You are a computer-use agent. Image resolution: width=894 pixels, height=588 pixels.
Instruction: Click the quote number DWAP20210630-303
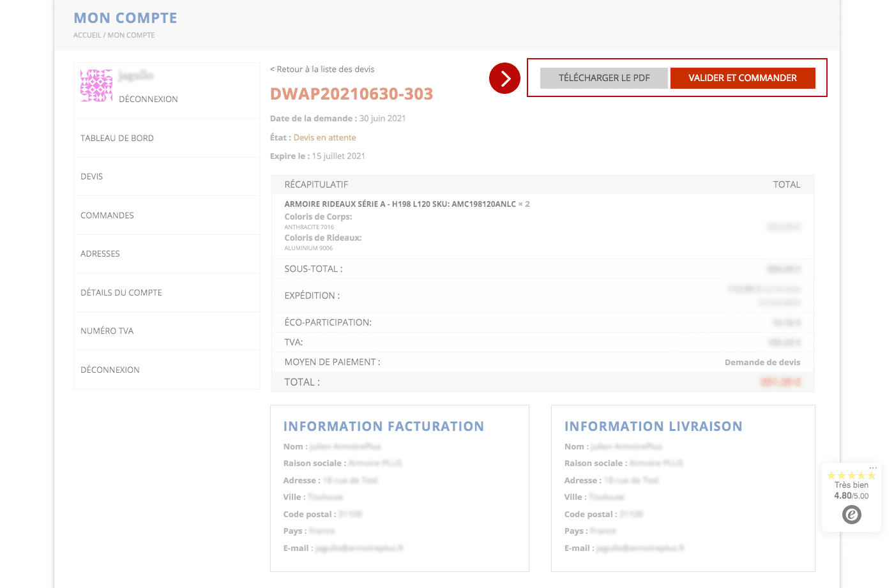(x=351, y=94)
